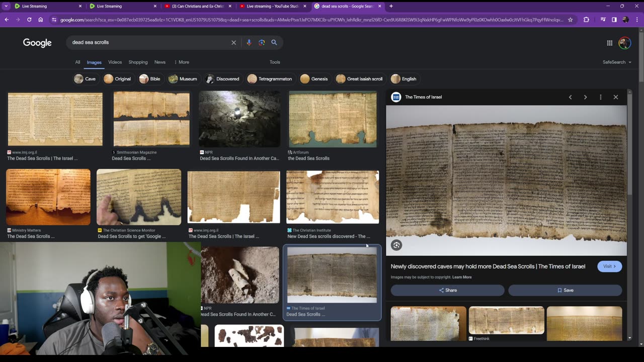
Task: Click the large preview scroll image
Action: [506, 180]
